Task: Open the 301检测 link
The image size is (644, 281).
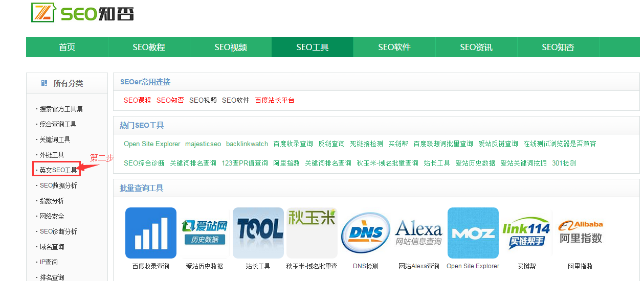Action: tap(564, 163)
